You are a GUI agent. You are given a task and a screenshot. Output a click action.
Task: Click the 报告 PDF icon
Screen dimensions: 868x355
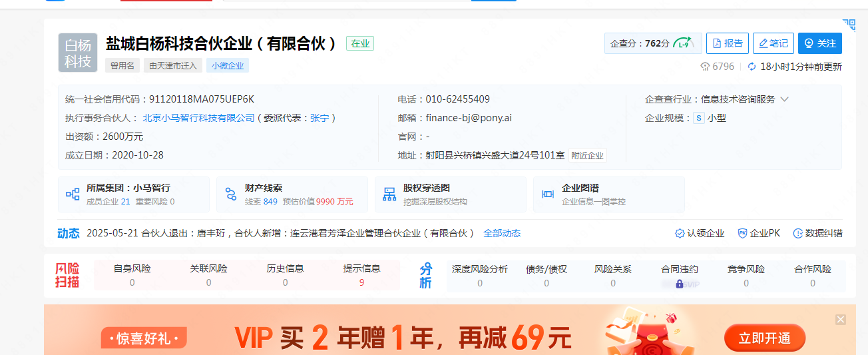pos(717,43)
